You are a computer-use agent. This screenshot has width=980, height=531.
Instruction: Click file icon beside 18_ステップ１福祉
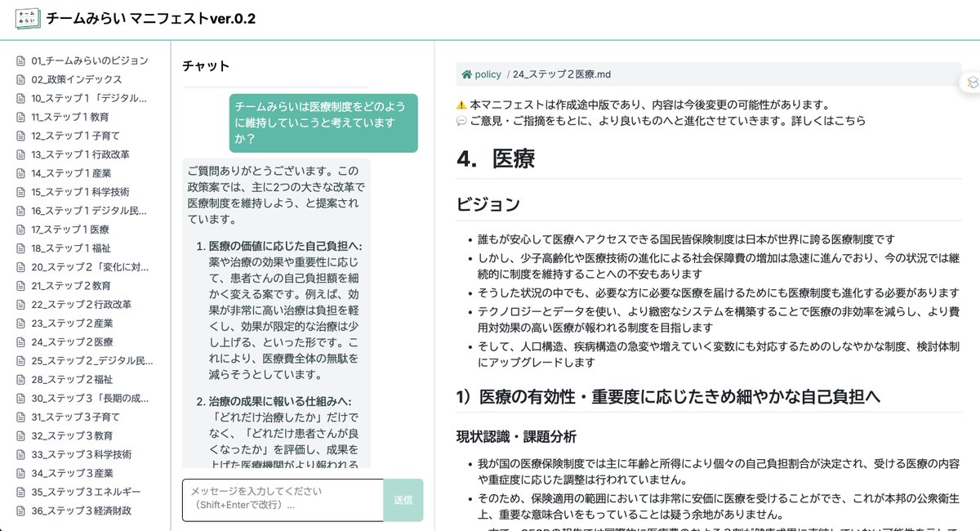(21, 248)
